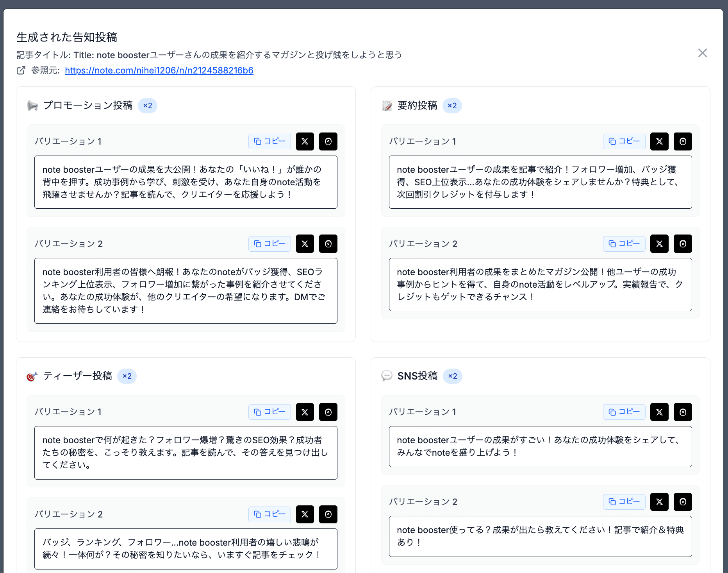Click the ×2 badge beside ティーザー投稿
This screenshot has width=728, height=573.
click(x=127, y=376)
